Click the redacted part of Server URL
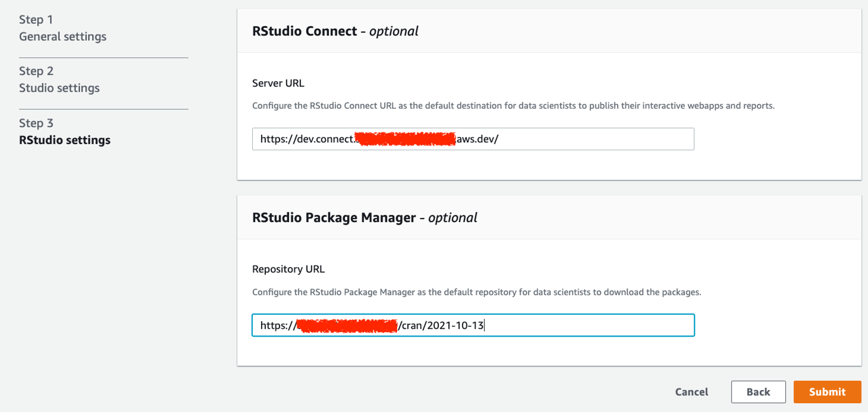 (405, 139)
